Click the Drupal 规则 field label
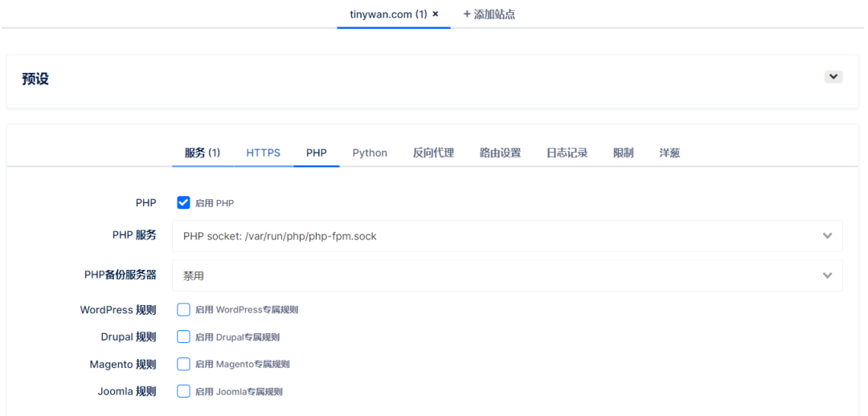Image resolution: width=868 pixels, height=416 pixels. click(129, 336)
